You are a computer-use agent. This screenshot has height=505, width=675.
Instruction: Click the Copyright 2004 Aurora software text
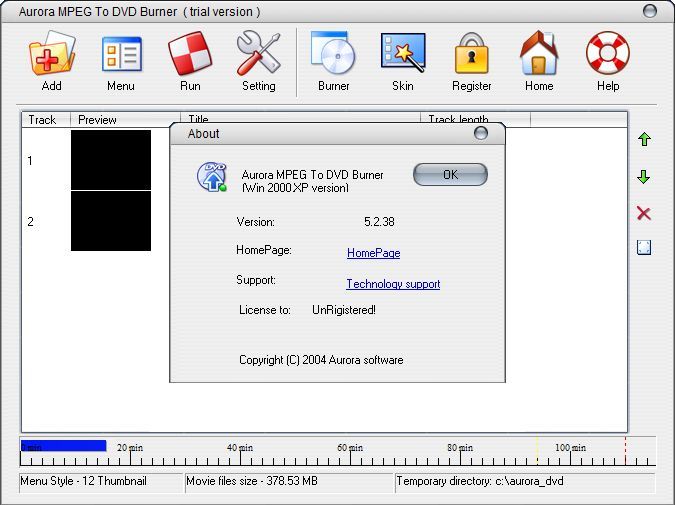click(321, 360)
